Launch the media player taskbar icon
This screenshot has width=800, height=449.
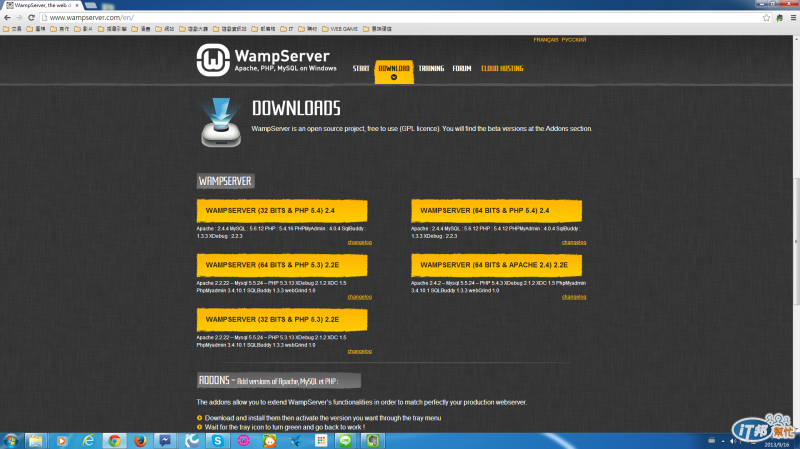62,441
